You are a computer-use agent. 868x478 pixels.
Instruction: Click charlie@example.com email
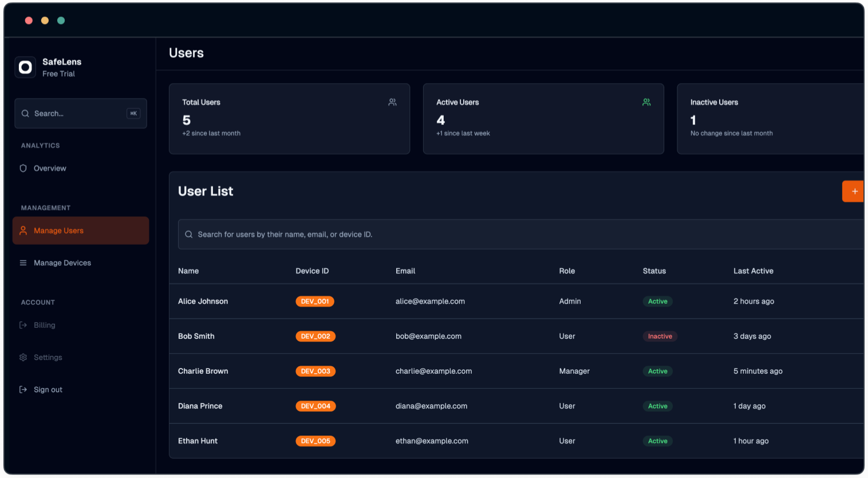[x=434, y=371]
